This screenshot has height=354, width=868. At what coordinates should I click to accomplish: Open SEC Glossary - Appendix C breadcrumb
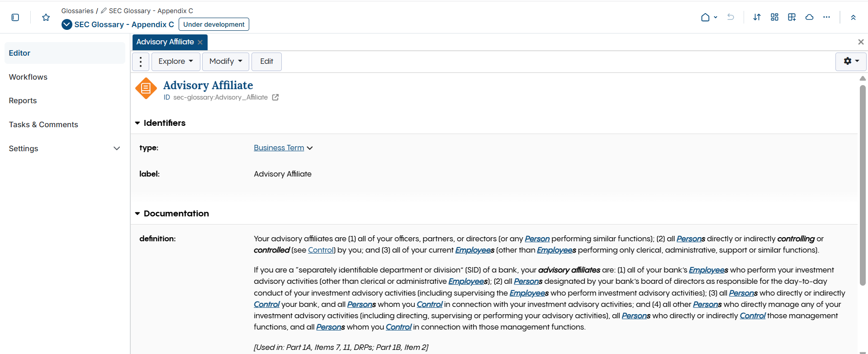pyautogui.click(x=151, y=10)
